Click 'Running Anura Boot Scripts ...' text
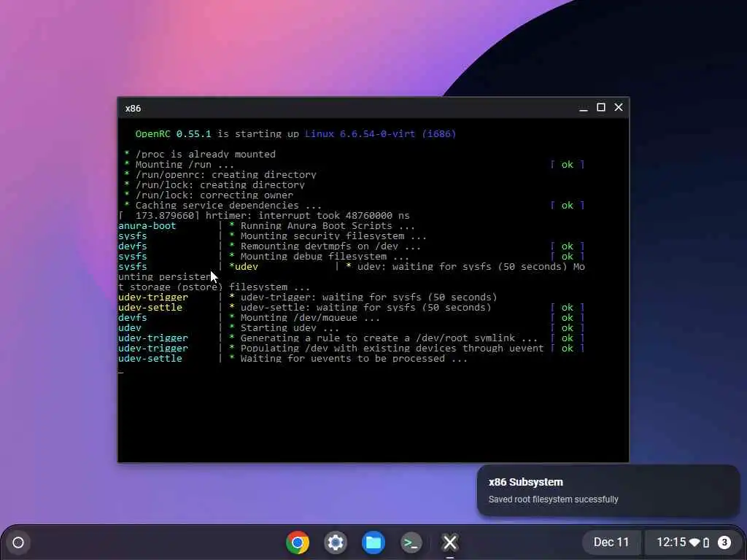The height and width of the screenshot is (560, 747). click(x=328, y=226)
